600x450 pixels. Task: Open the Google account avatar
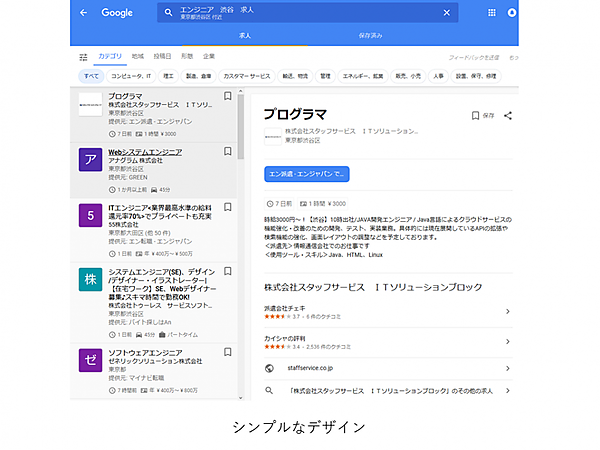coord(512,13)
